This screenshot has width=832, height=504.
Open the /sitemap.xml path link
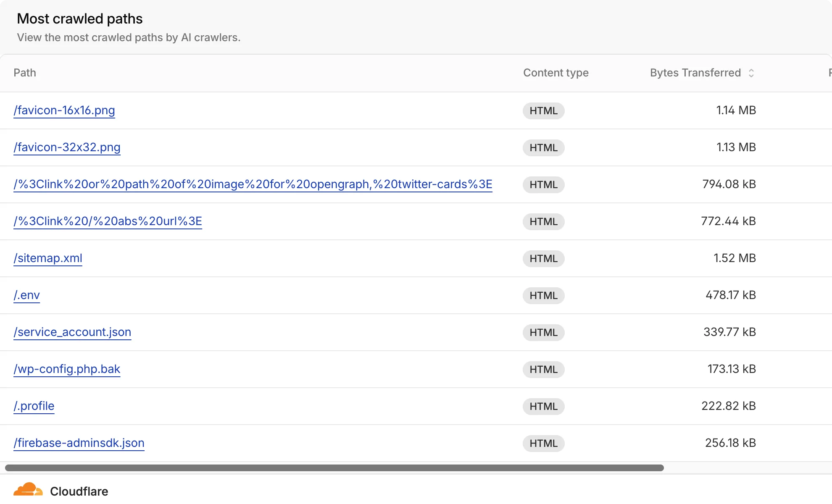[x=48, y=258]
